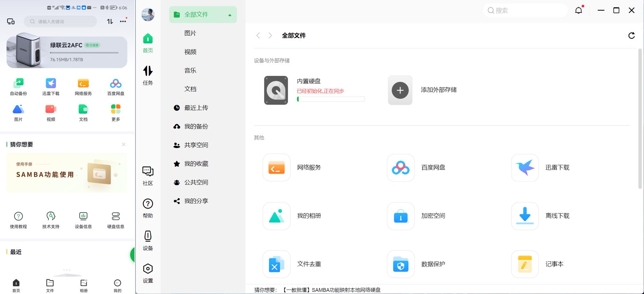
Task: Tap 百度网盘 in the phone panel
Action: (116, 87)
